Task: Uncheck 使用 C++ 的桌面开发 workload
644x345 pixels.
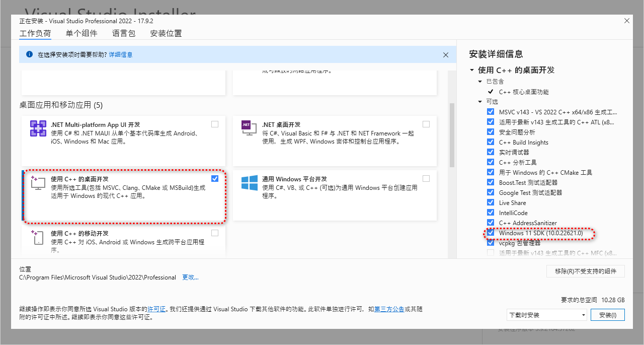Action: point(215,178)
